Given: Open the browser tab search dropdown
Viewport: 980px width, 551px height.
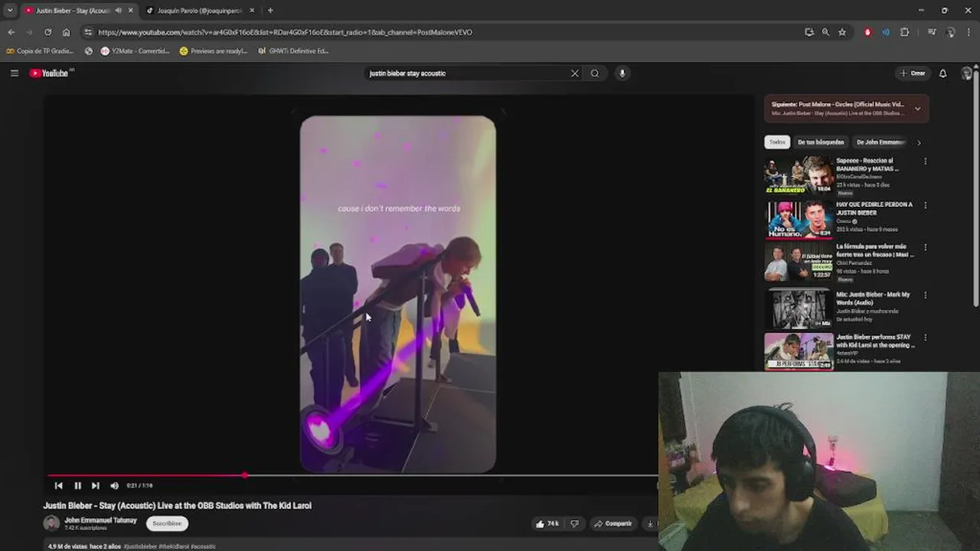Looking at the screenshot, I should (x=10, y=11).
